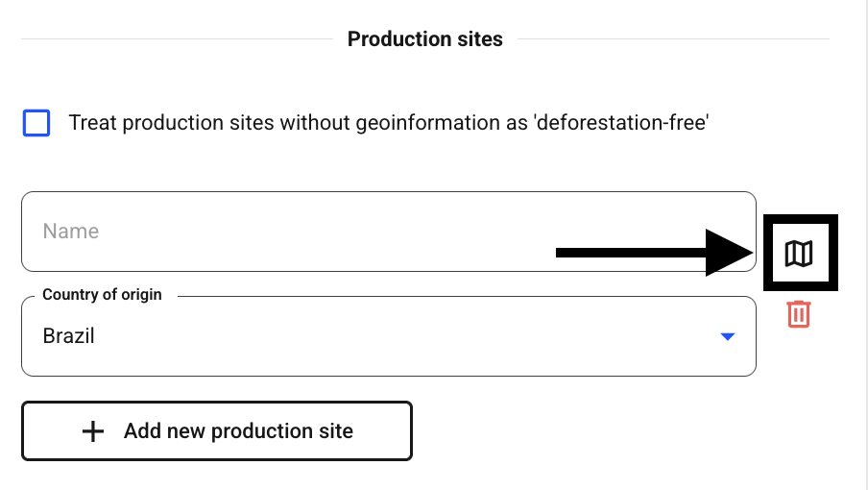Click Add new production site button

pyautogui.click(x=217, y=430)
